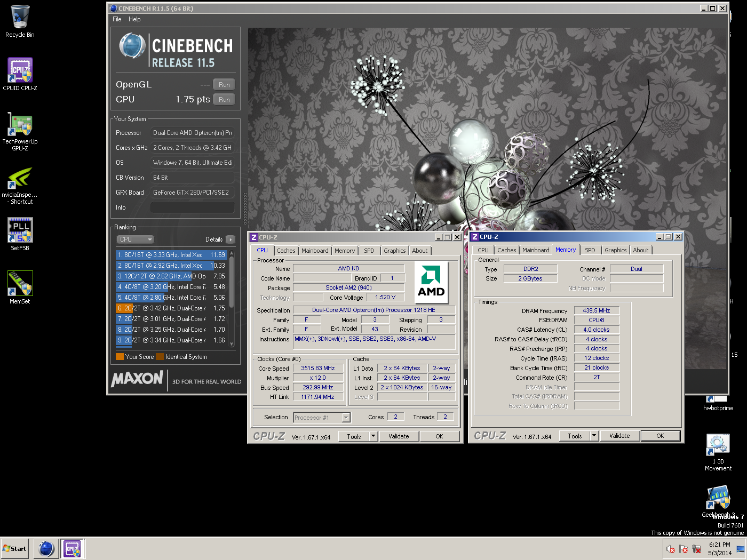Switch to CPU tab in Memory CPU-Z window
Viewport: 747px width, 560px height.
[x=483, y=250]
